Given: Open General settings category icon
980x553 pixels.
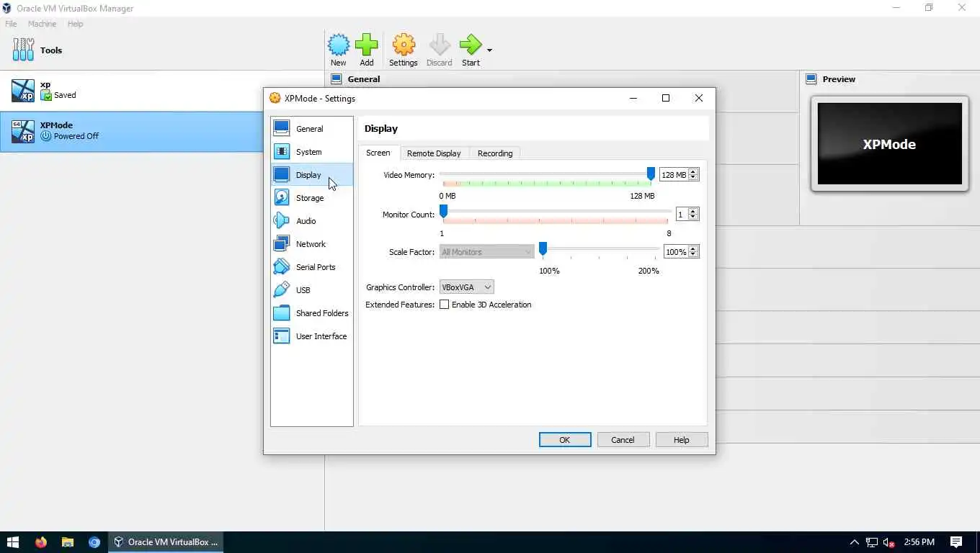Looking at the screenshot, I should (x=282, y=128).
